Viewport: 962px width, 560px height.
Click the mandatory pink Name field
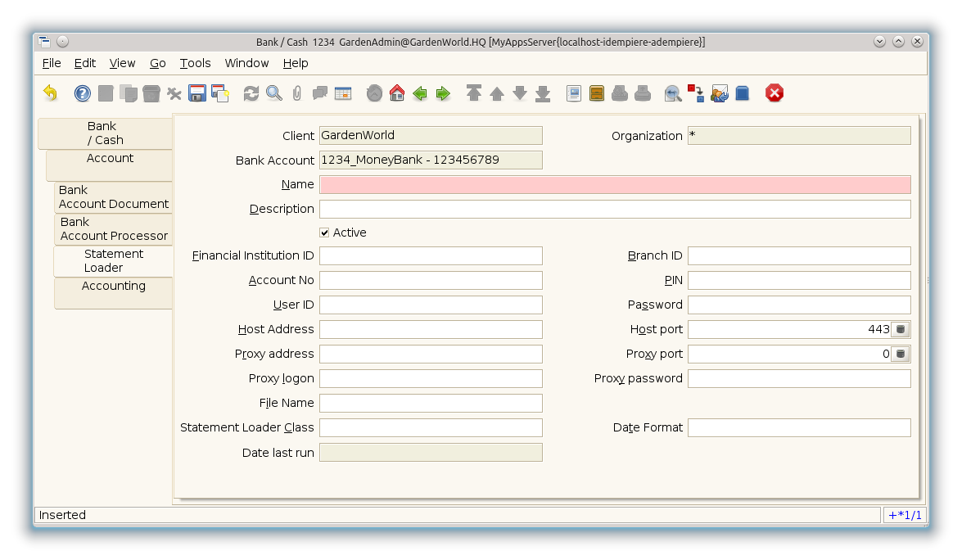[x=614, y=185]
